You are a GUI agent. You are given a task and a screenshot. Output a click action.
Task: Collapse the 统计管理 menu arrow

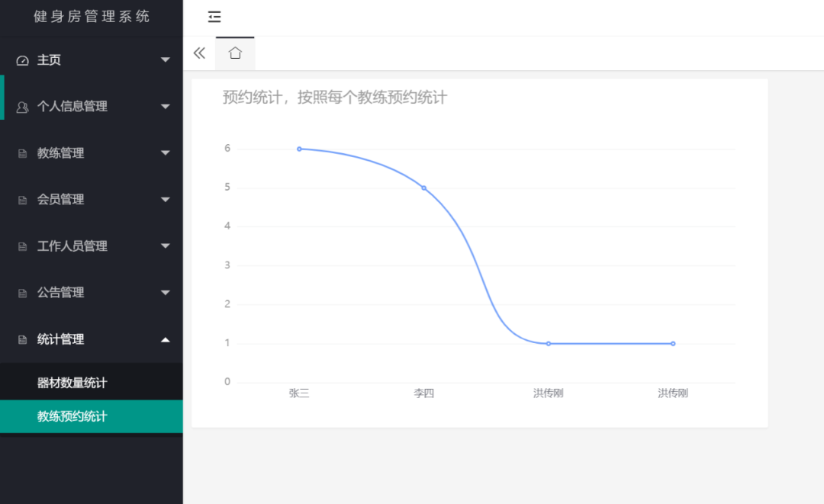pyautogui.click(x=166, y=339)
